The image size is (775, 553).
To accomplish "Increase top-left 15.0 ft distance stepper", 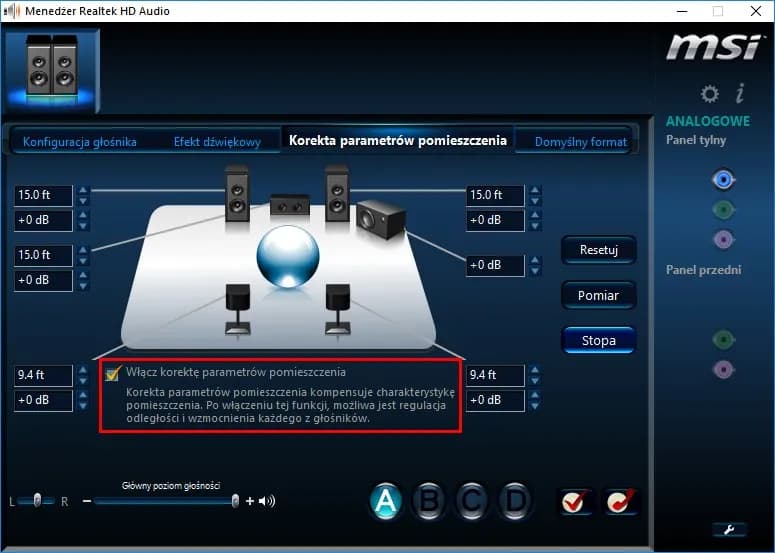I will [x=83, y=190].
